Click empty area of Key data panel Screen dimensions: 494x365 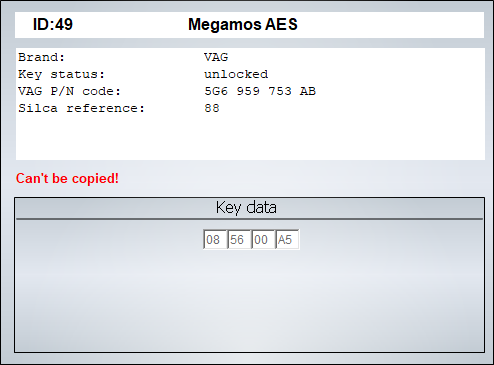coord(249,300)
